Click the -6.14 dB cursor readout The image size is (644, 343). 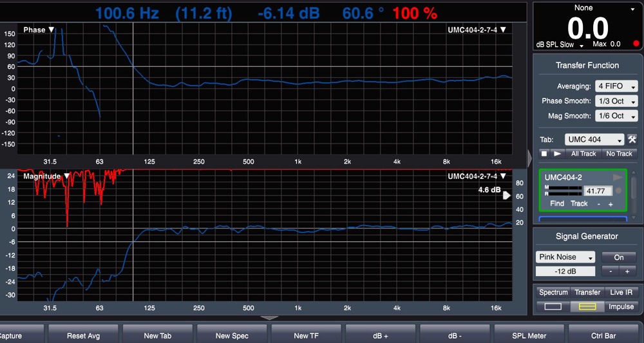tap(289, 14)
